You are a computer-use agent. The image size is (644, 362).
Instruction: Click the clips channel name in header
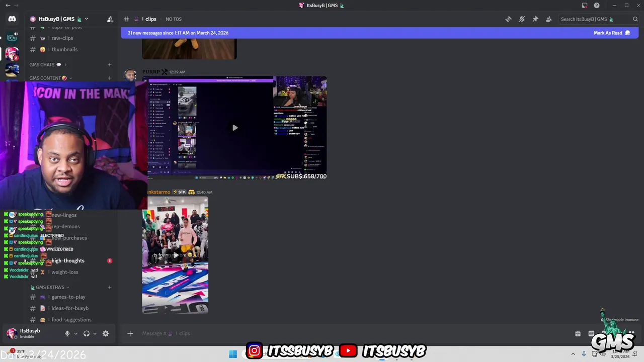coord(149,19)
